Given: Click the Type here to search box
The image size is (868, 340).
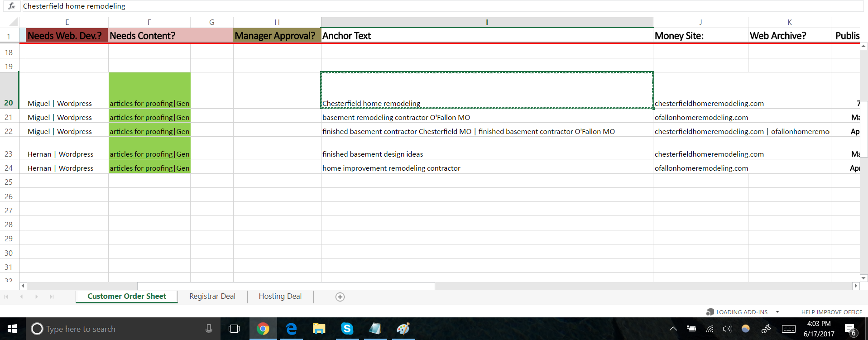Looking at the screenshot, I should (x=118, y=329).
